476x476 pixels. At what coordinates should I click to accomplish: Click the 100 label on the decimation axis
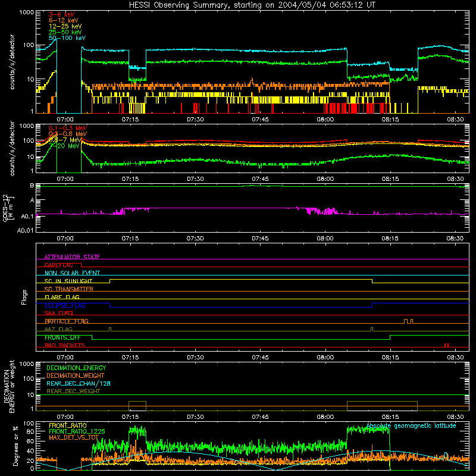click(x=29, y=378)
